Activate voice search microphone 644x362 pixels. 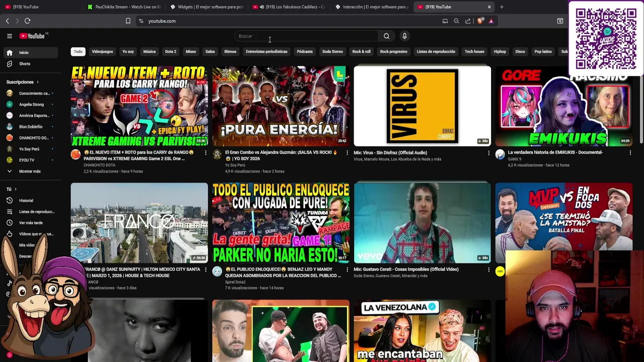click(x=405, y=36)
